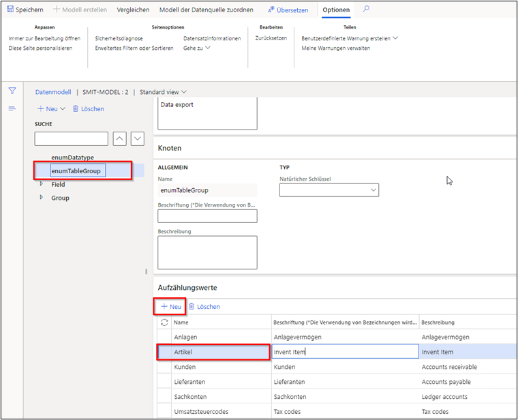
Task: Click the Zurücksetzen link
Action: coord(271,39)
